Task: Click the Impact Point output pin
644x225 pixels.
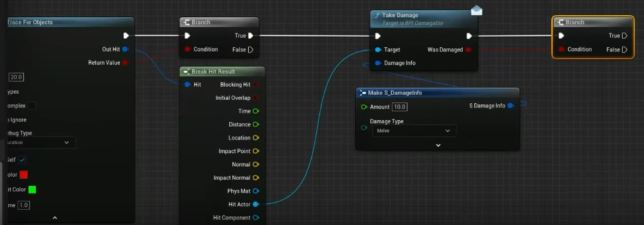Action: (256, 151)
